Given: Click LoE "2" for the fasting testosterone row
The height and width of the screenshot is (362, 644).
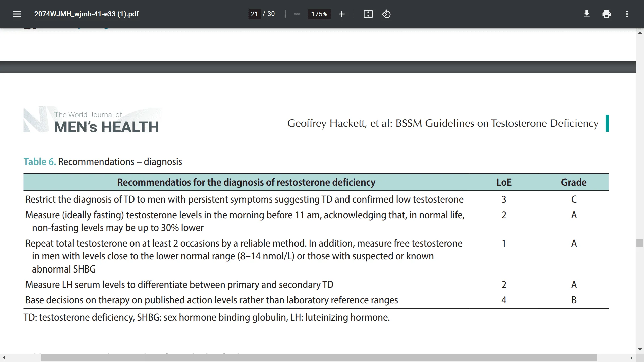Looking at the screenshot, I should coord(504,215).
